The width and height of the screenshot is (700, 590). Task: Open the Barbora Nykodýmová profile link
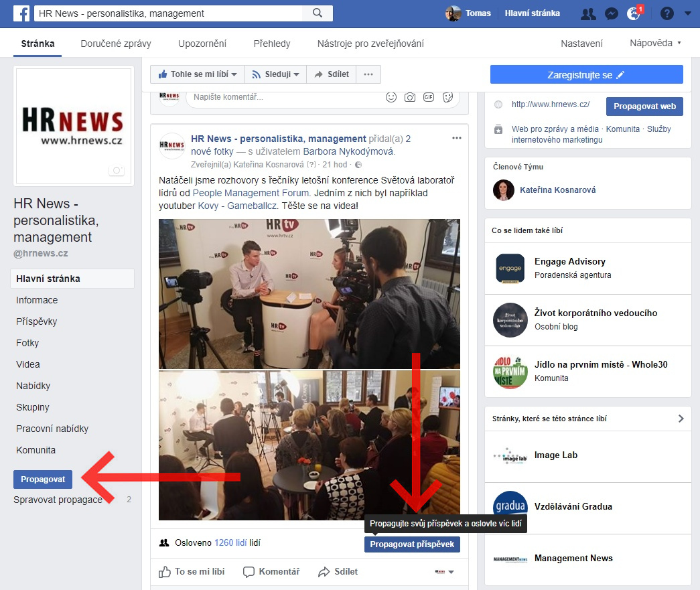348,152
